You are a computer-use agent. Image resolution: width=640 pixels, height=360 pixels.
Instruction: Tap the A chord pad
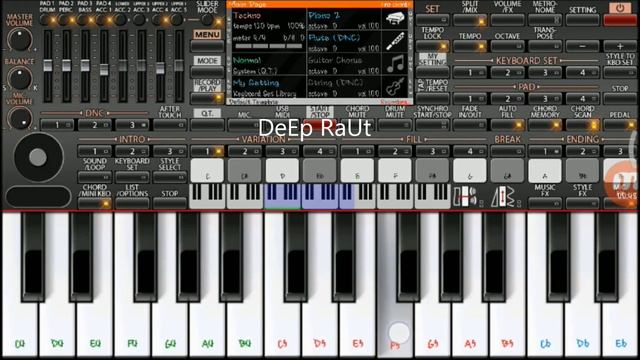click(x=545, y=171)
